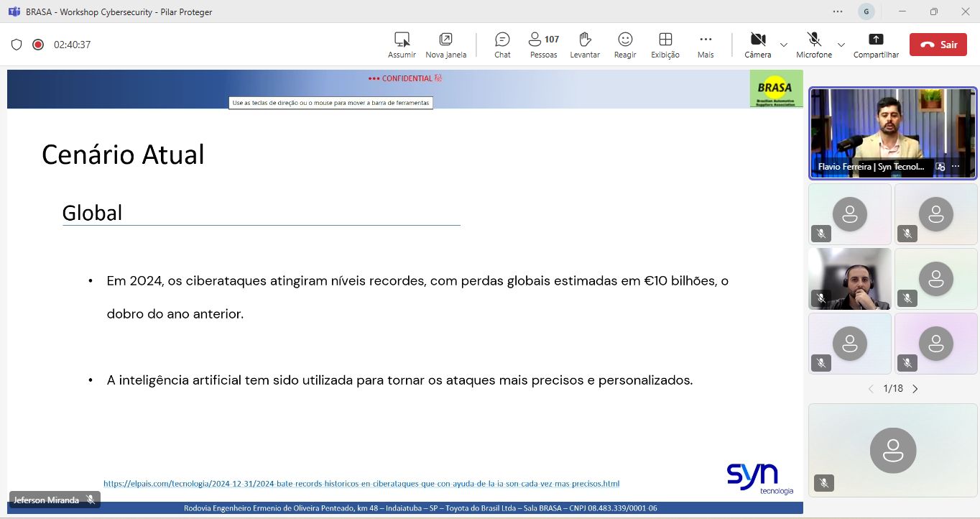This screenshot has width=980, height=519.
Task: Unmute the Microfone
Action: click(x=813, y=40)
